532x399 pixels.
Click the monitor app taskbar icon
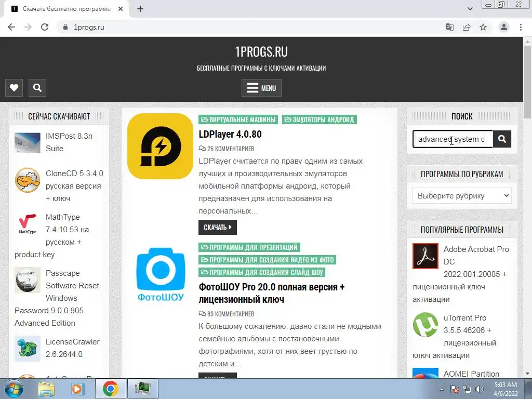[142, 389]
